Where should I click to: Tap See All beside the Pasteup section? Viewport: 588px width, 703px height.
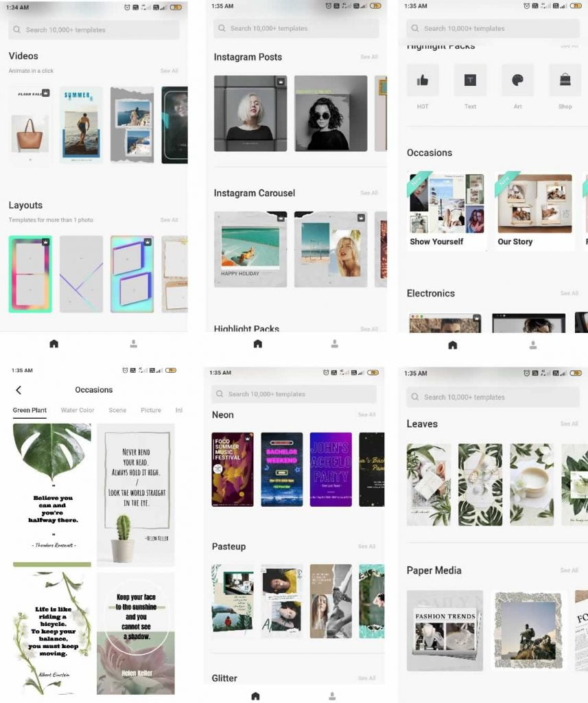click(366, 546)
